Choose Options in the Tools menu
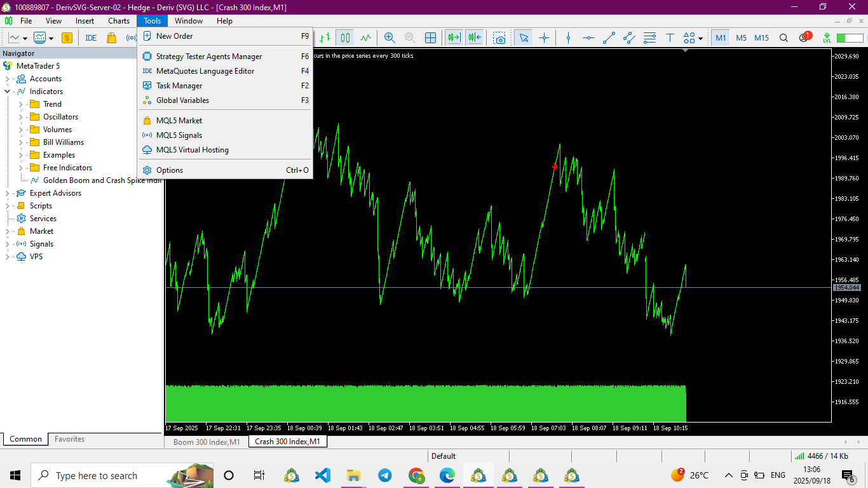This screenshot has width=868, height=488. tap(170, 170)
